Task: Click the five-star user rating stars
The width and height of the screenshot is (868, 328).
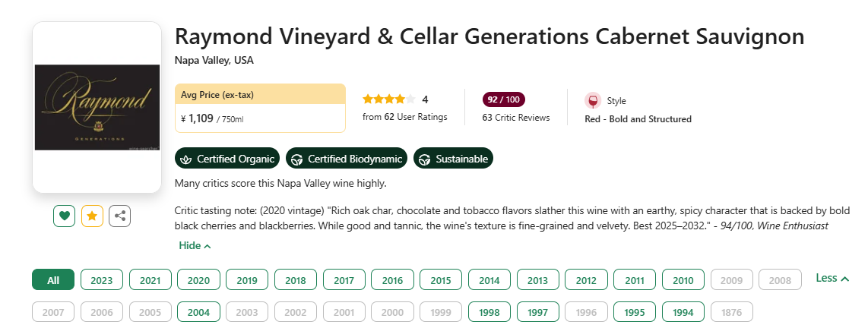Action: pyautogui.click(x=388, y=99)
